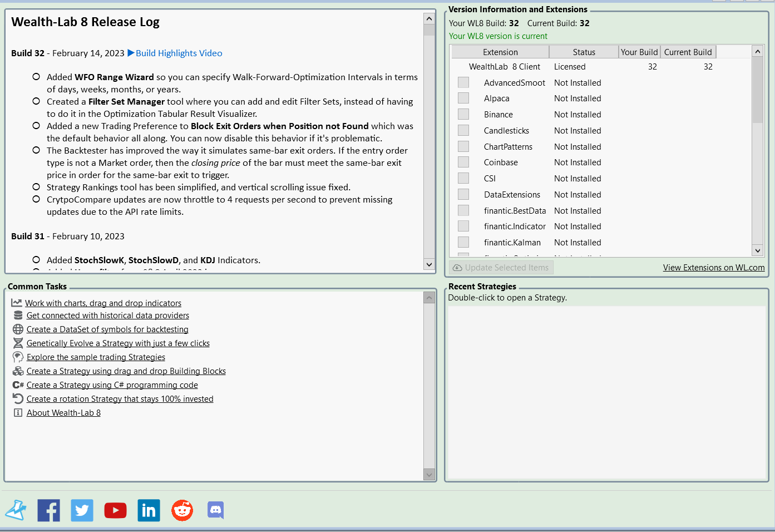Sort by the Your Build column header
The image size is (775, 532).
coord(639,52)
